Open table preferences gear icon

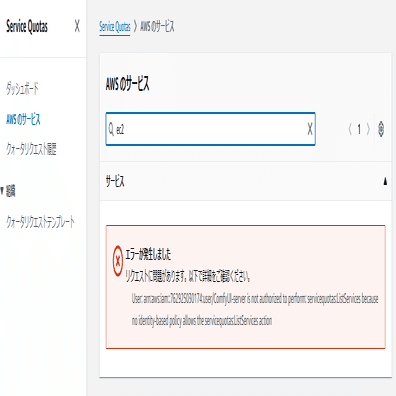click(x=381, y=129)
